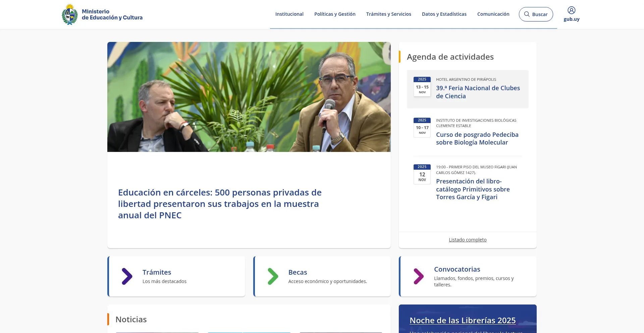Open the Curso de posgrado Pedeciba event
Screen dimensions: 644x333
coord(477,138)
